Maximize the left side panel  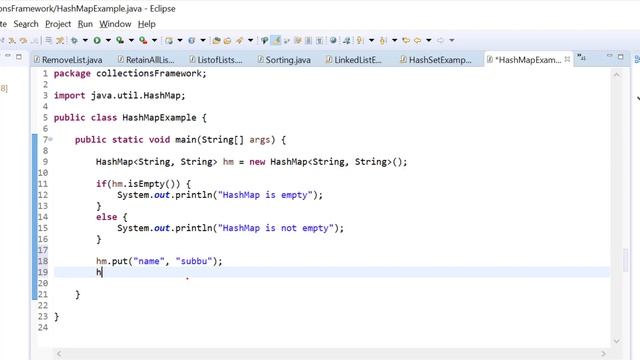click(x=19, y=57)
